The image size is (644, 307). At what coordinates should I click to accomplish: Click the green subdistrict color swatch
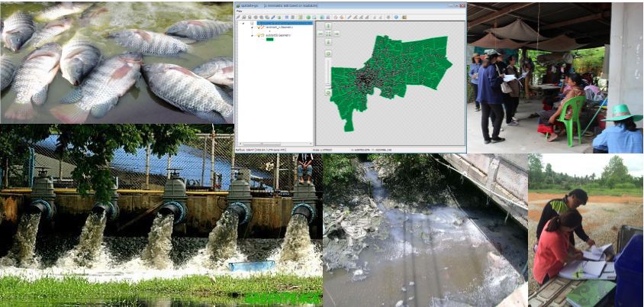point(270,40)
